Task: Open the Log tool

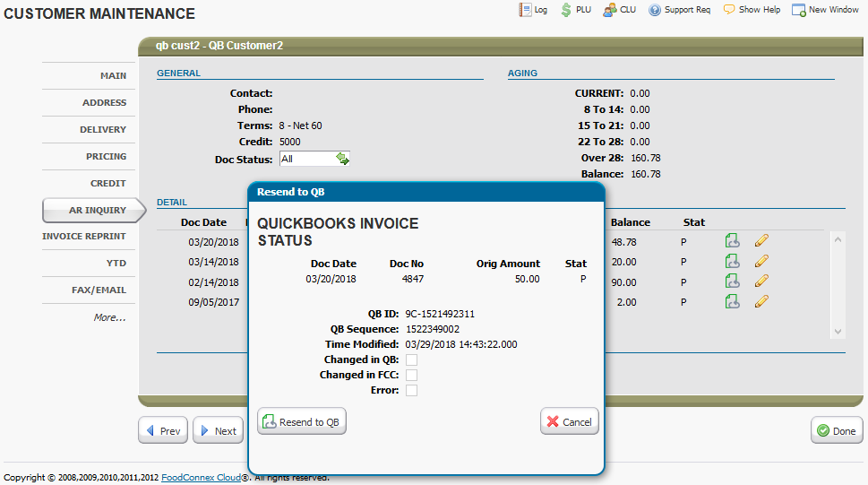Action: [x=533, y=10]
